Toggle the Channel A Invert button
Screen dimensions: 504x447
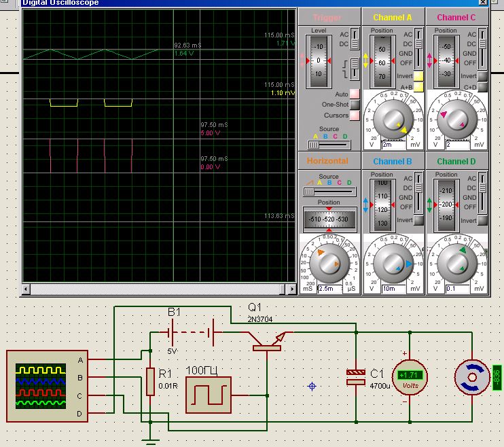pos(418,76)
